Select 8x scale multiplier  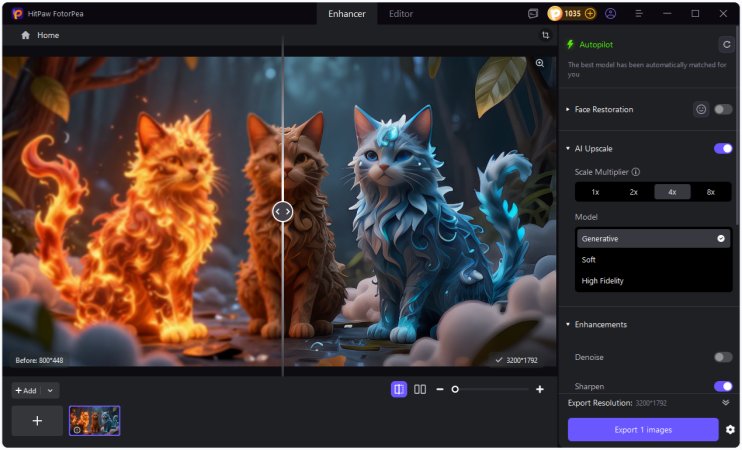click(710, 192)
